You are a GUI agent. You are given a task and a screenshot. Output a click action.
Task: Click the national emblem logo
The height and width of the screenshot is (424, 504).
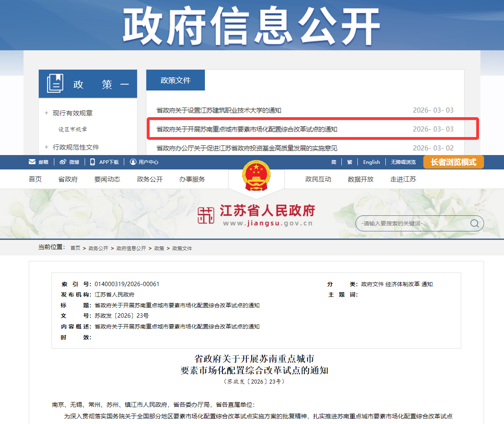256,176
